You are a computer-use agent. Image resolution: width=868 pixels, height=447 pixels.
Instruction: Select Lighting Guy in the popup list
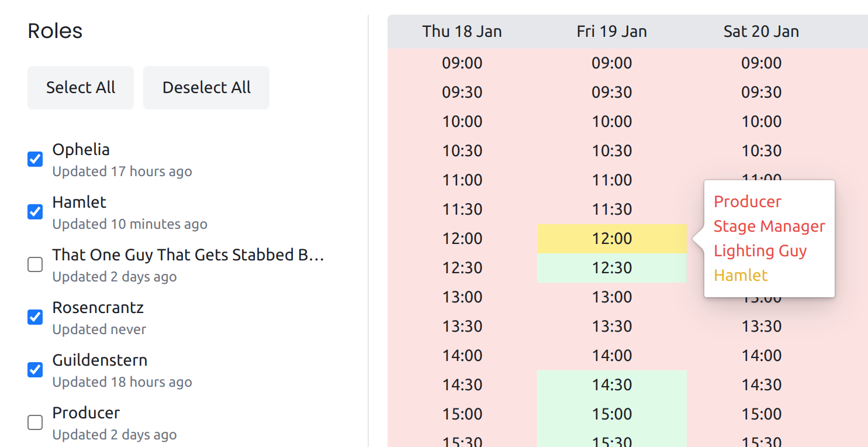tap(760, 251)
